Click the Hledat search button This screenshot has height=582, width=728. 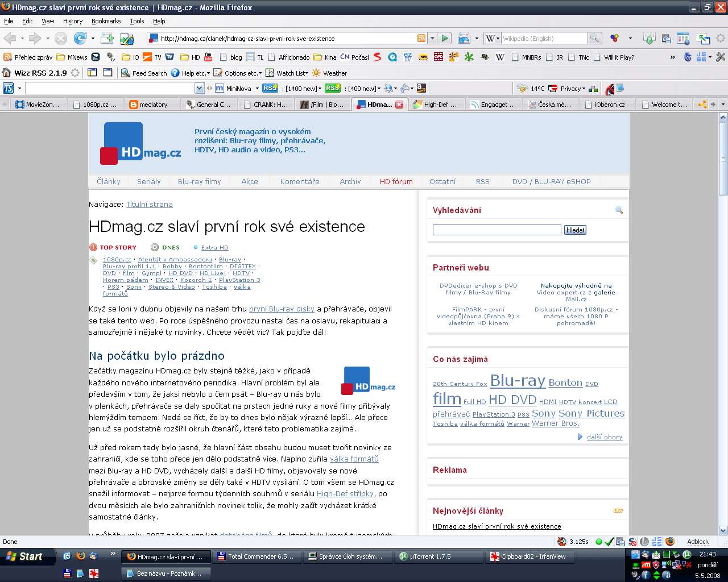coord(575,230)
